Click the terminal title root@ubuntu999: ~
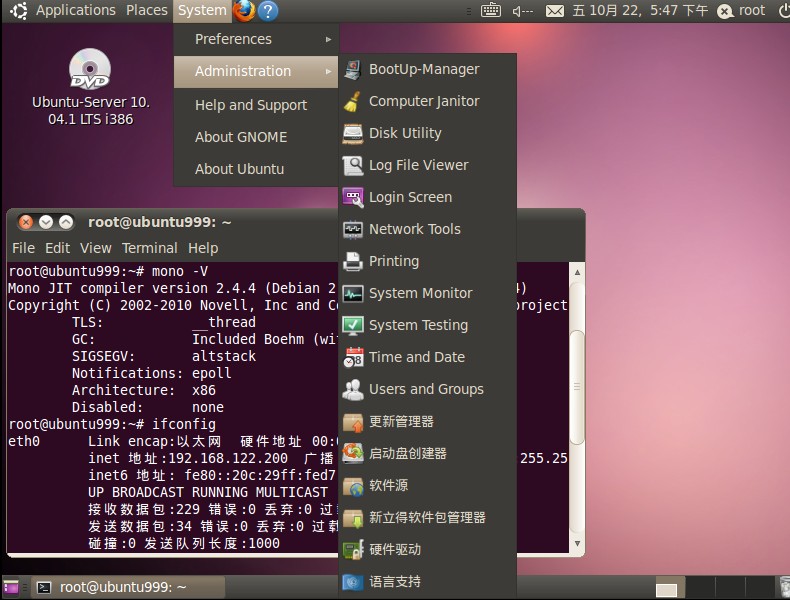790x600 pixels. click(160, 222)
